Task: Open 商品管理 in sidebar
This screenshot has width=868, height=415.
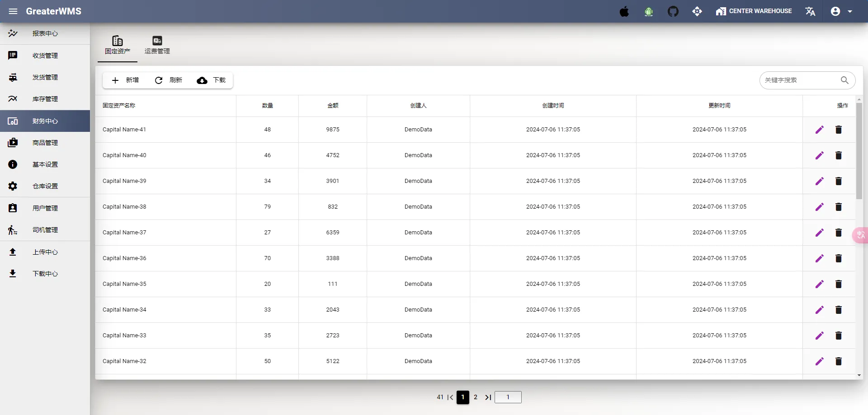Action: click(45, 143)
